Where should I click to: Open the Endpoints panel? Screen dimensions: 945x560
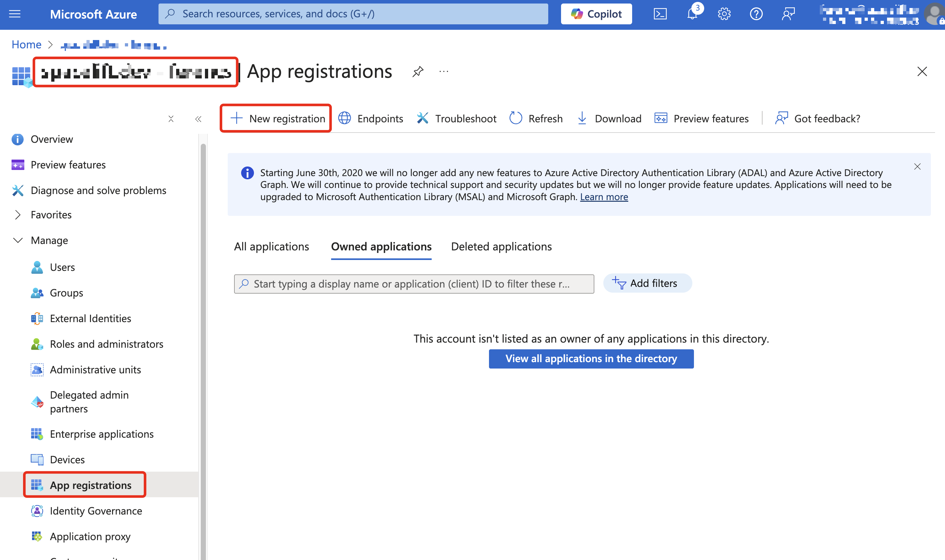(380, 118)
